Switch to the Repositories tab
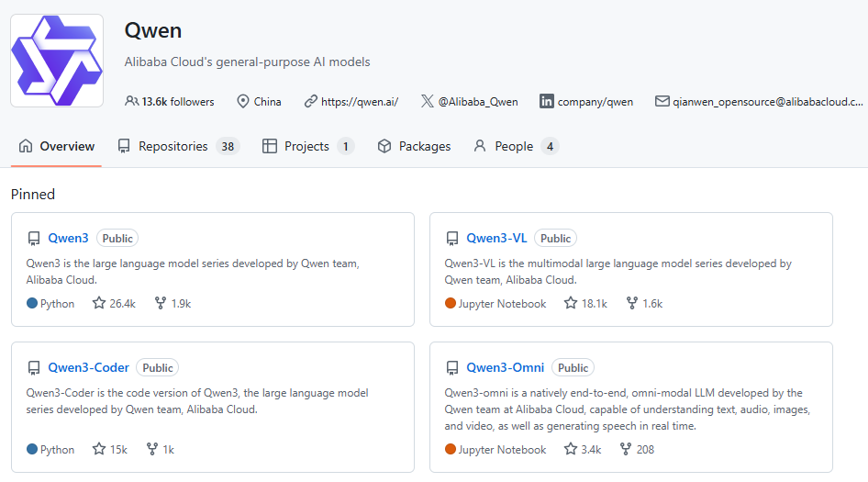The width and height of the screenshot is (868, 482). tap(178, 146)
